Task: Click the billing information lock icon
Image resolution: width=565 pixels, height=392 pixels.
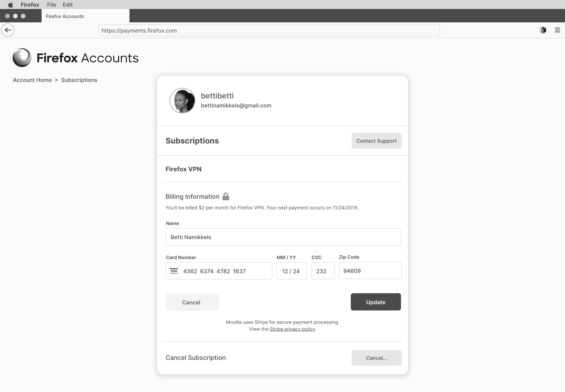Action: click(226, 197)
